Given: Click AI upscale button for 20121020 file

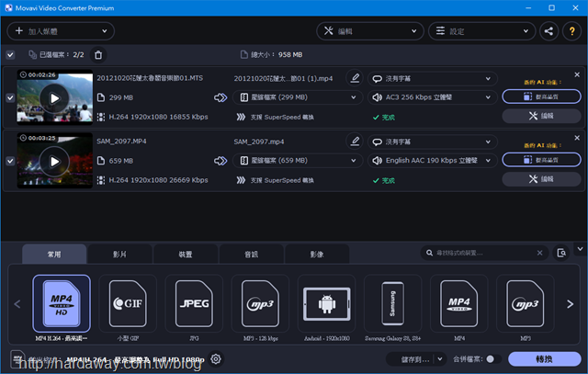Looking at the screenshot, I should tap(541, 96).
